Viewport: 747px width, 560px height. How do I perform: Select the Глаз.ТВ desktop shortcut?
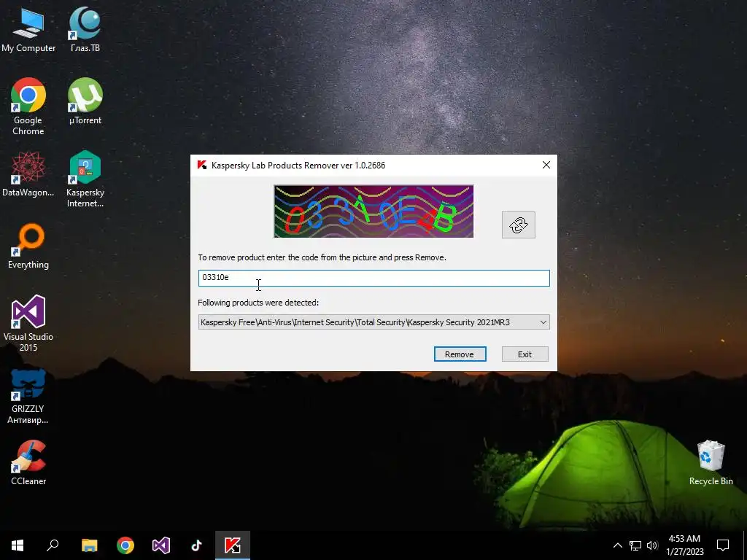(85, 29)
